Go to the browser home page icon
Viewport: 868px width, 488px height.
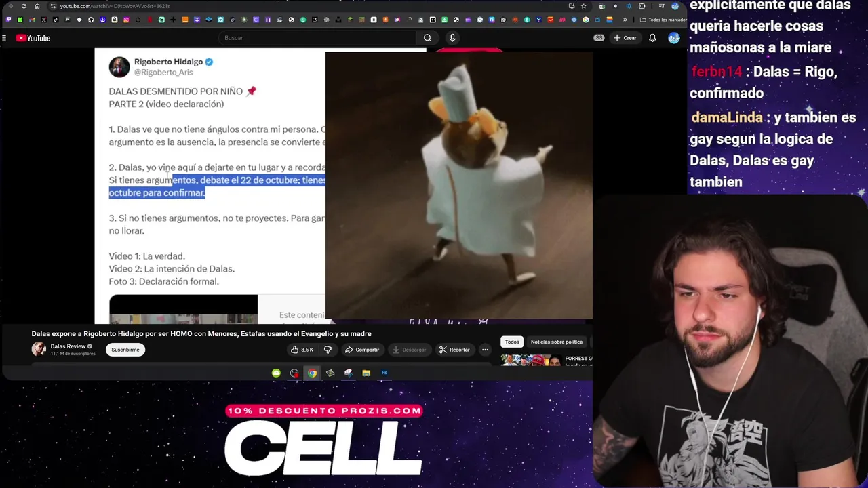pyautogui.click(x=37, y=6)
